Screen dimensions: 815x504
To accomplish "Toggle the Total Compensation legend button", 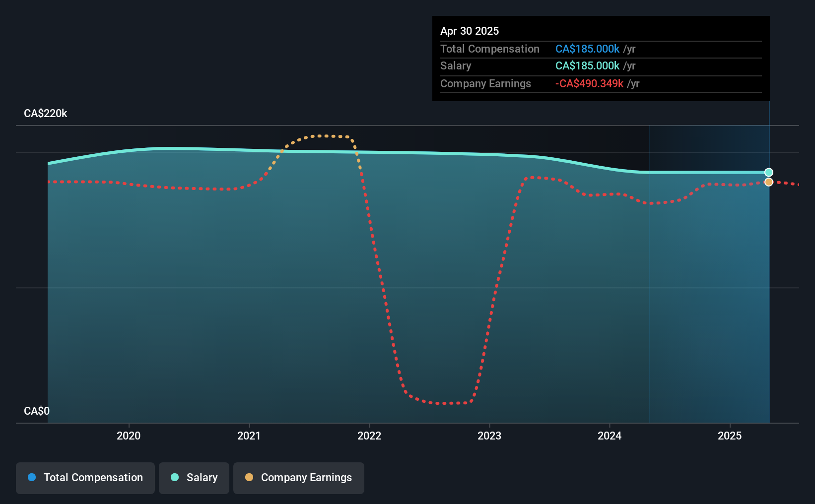I will coord(85,478).
